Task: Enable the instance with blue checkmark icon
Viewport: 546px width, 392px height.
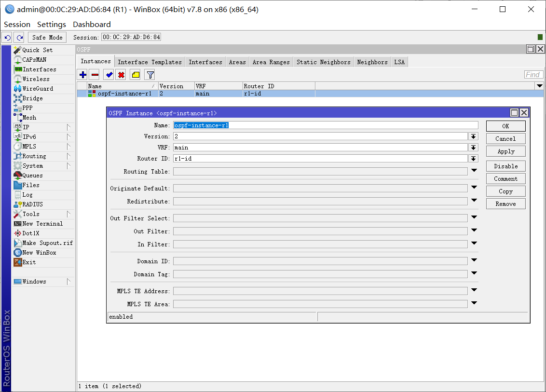Action: click(x=109, y=75)
